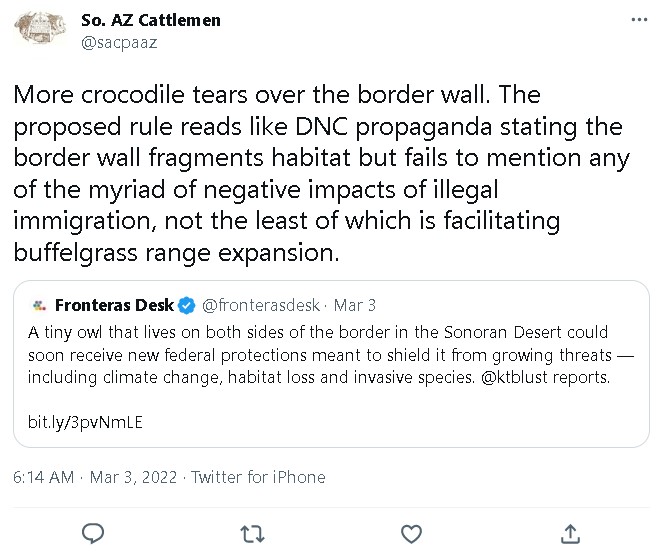Viewport: 662px width, 556px height.
Task: Open the @sacpaaz handle link
Action: pos(118,42)
